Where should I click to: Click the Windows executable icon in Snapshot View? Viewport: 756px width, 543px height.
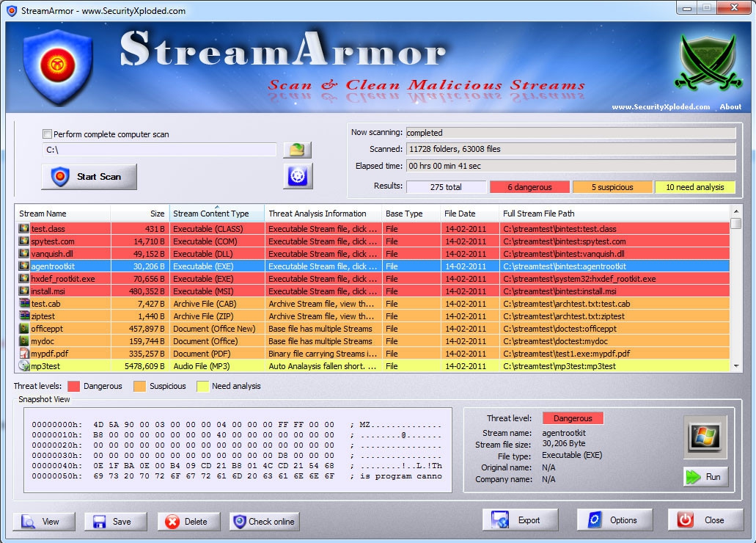coord(705,437)
